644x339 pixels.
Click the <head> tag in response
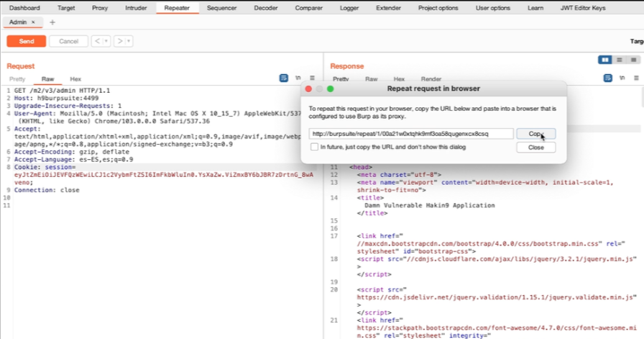pos(361,167)
